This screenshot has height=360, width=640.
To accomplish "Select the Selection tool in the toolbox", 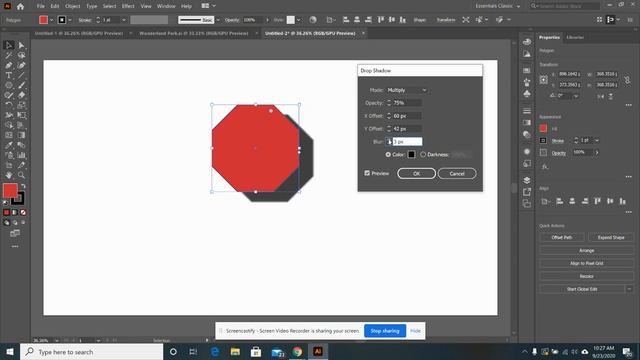I will click(9, 45).
